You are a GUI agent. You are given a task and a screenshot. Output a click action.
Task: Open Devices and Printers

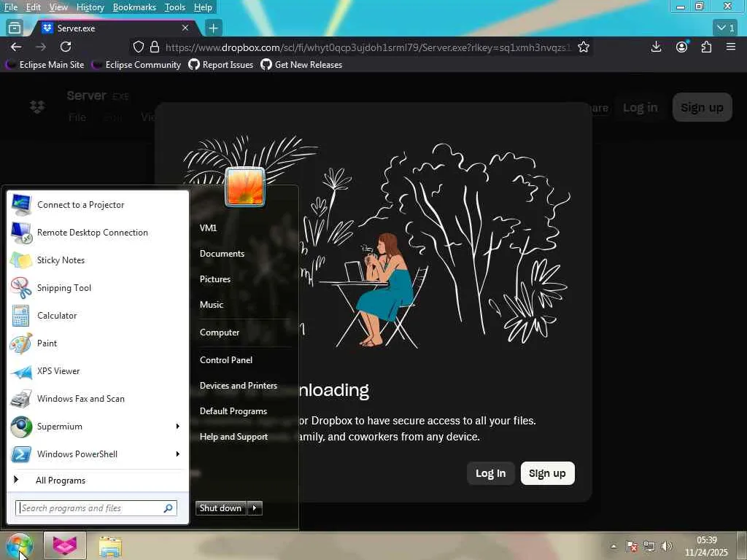pyautogui.click(x=239, y=386)
